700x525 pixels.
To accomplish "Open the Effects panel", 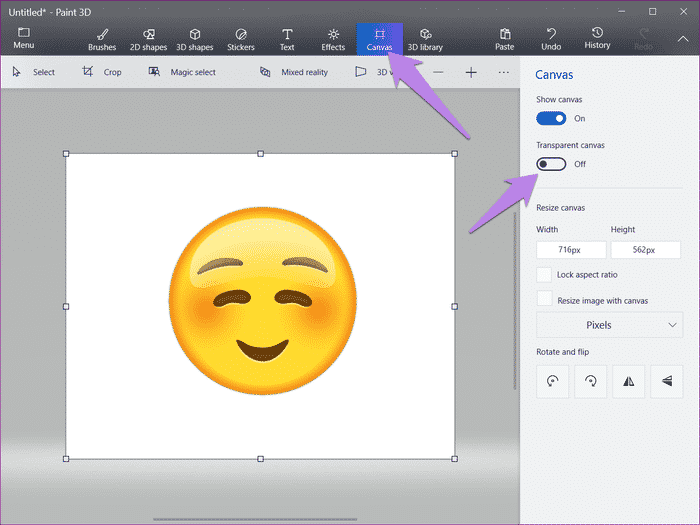I will tap(333, 39).
